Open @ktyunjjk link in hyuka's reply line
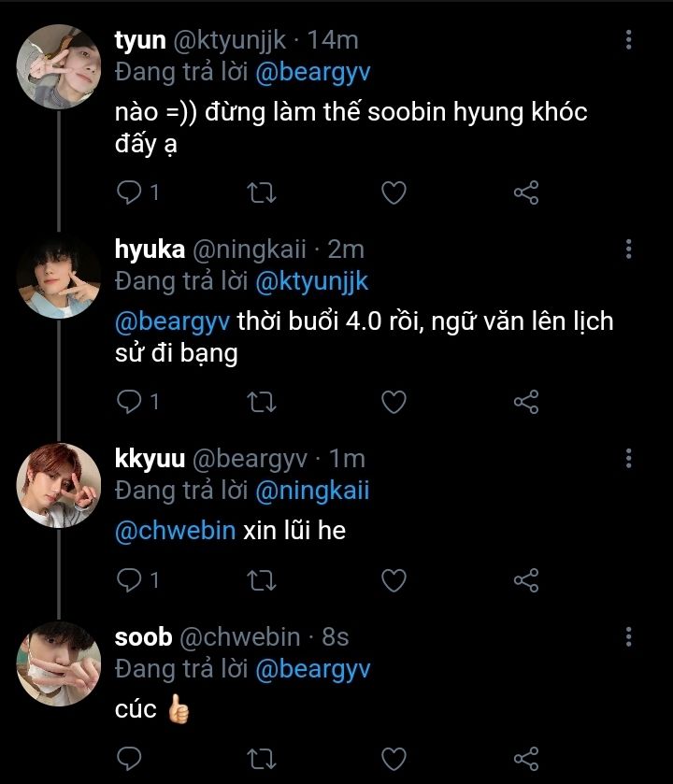The image size is (673, 784). pos(311,279)
